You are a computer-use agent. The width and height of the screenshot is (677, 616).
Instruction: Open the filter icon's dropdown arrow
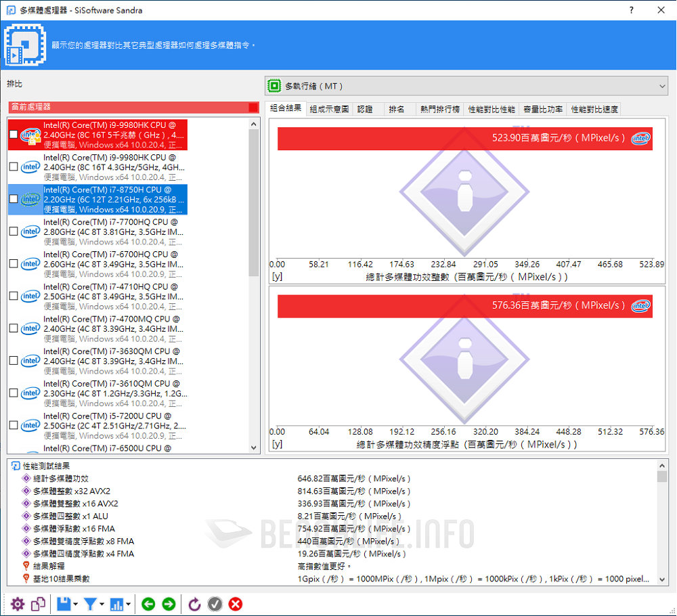pos(102,604)
